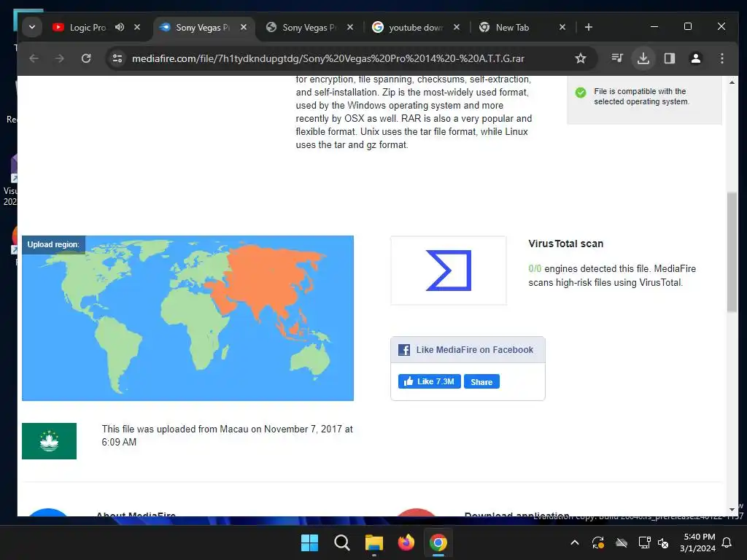The height and width of the screenshot is (560, 747).
Task: Open the Chrome downloads icon
Action: pos(643,58)
